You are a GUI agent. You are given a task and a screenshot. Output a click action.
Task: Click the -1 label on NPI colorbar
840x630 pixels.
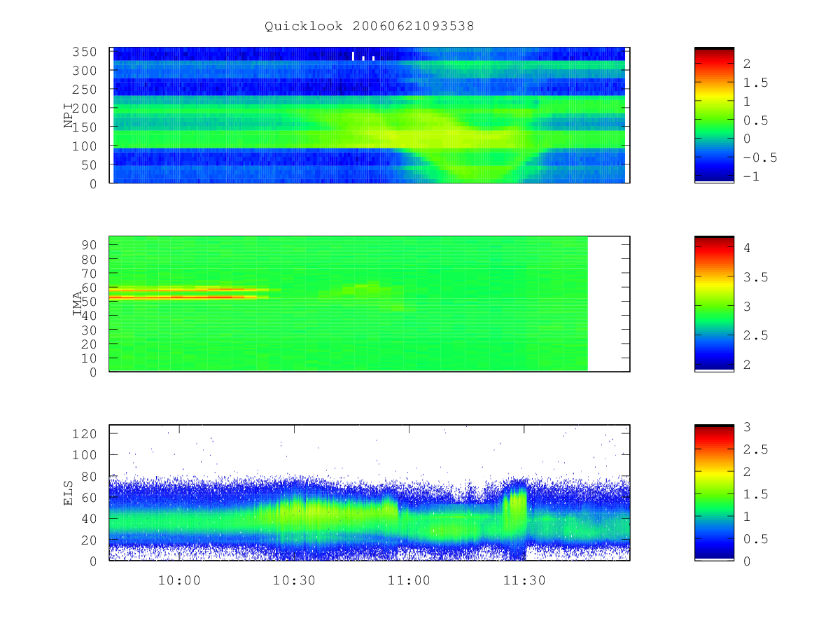(x=751, y=176)
